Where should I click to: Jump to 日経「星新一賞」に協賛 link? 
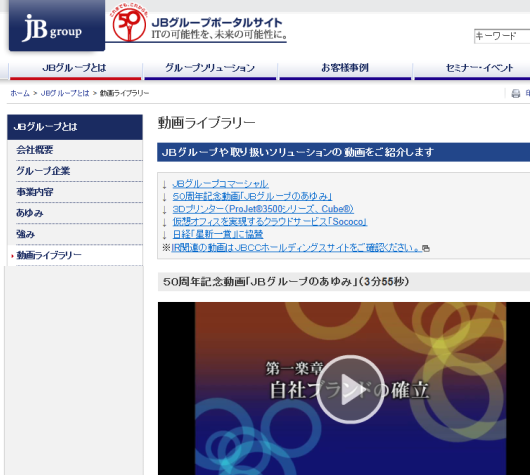point(218,234)
